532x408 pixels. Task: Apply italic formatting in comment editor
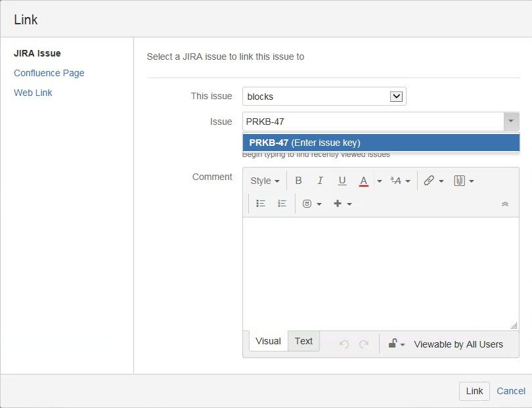[x=320, y=181]
